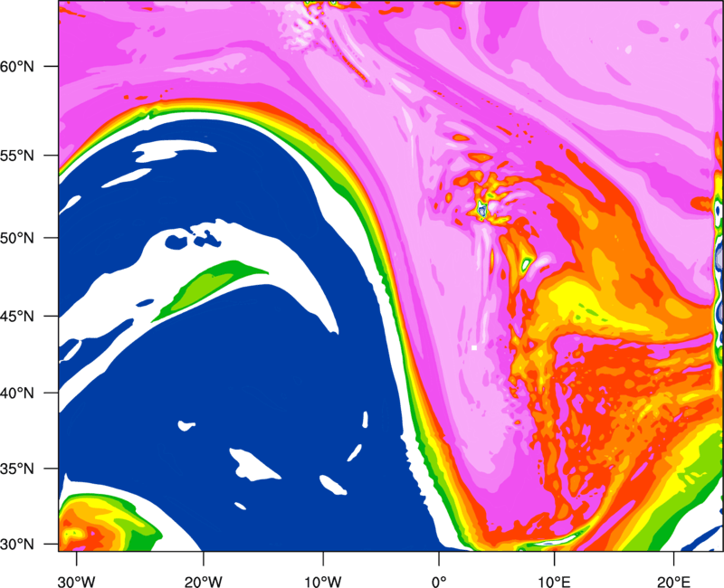Click the 60°N latitude label

coord(17,66)
